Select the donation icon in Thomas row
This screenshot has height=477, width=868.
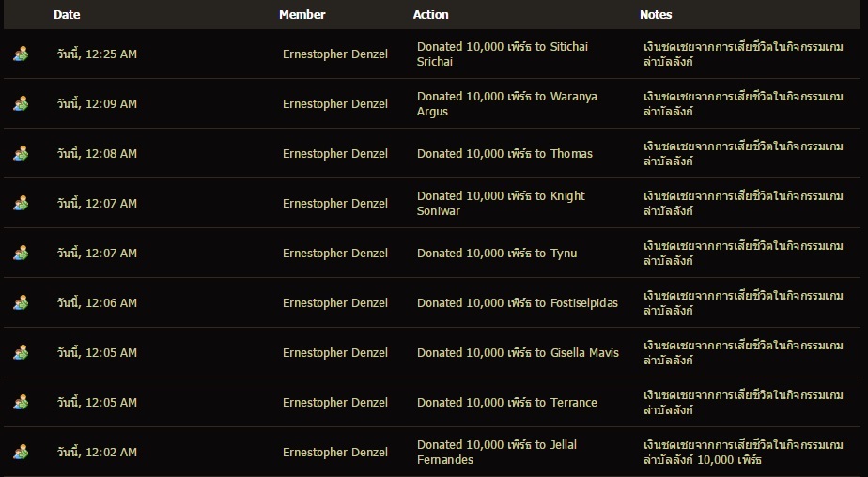(21, 153)
